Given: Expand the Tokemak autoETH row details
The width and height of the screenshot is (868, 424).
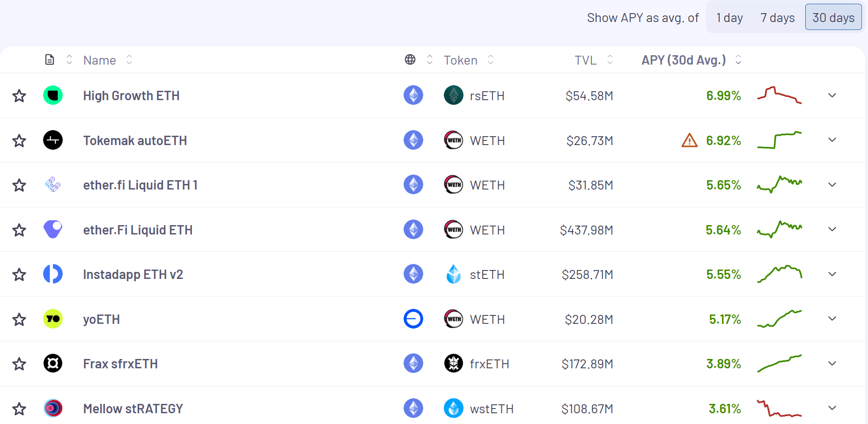Looking at the screenshot, I should [x=832, y=140].
